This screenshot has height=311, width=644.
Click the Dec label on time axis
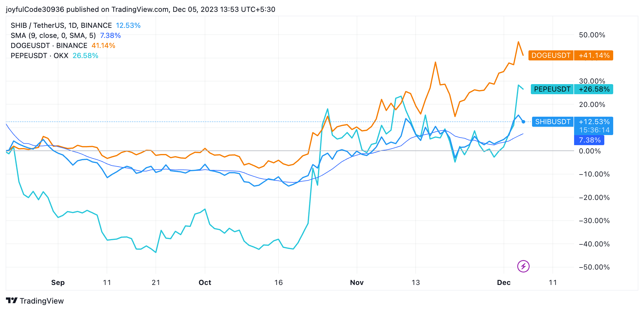504,283
